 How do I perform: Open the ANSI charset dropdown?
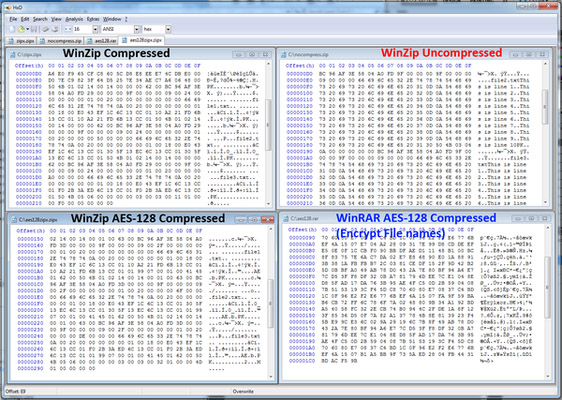pos(137,29)
